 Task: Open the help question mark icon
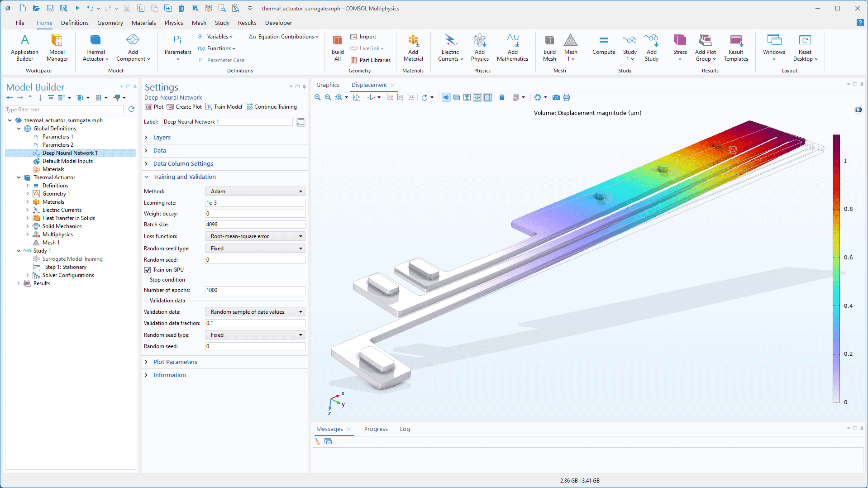pos(860,23)
